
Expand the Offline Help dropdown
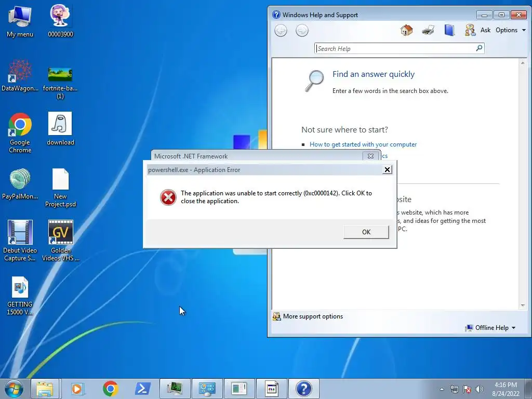point(491,328)
